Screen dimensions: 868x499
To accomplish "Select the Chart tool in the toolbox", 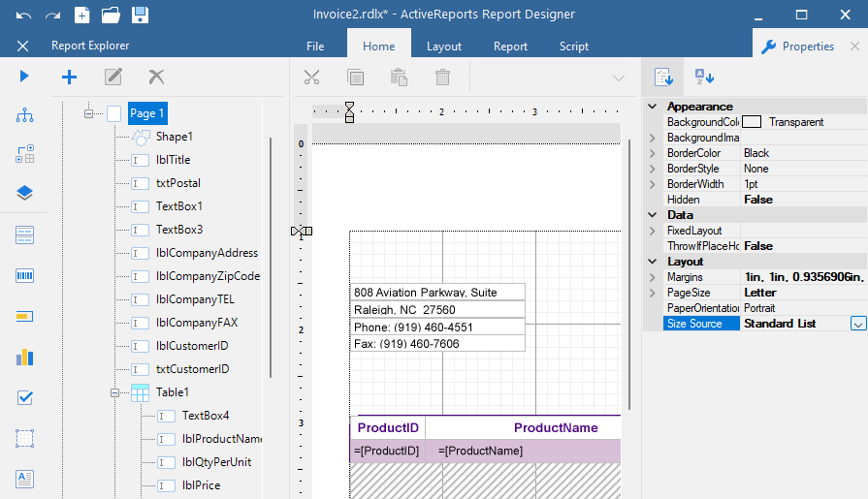I will coord(24,357).
